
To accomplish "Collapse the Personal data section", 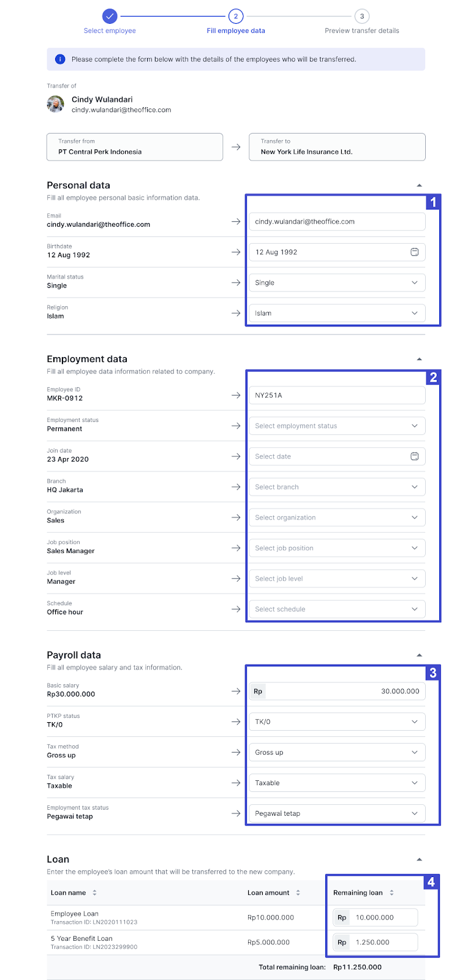I will (419, 185).
